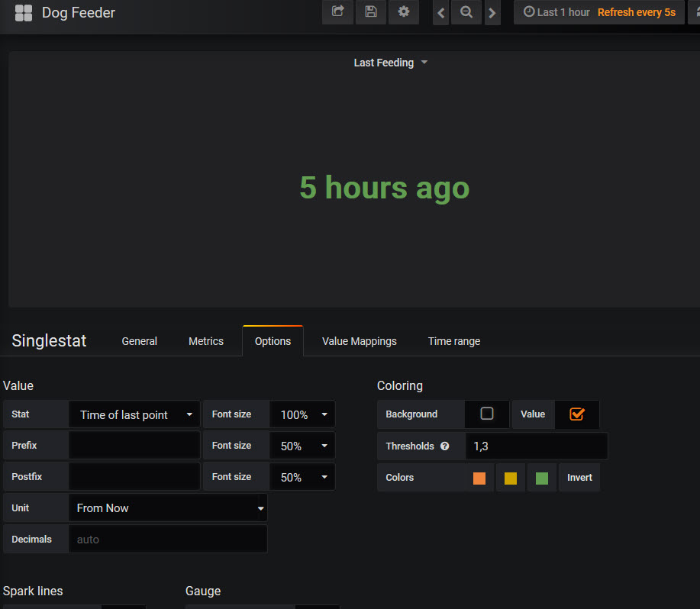Image resolution: width=700 pixels, height=609 pixels.
Task: Click the share dashboard icon
Action: point(337,12)
